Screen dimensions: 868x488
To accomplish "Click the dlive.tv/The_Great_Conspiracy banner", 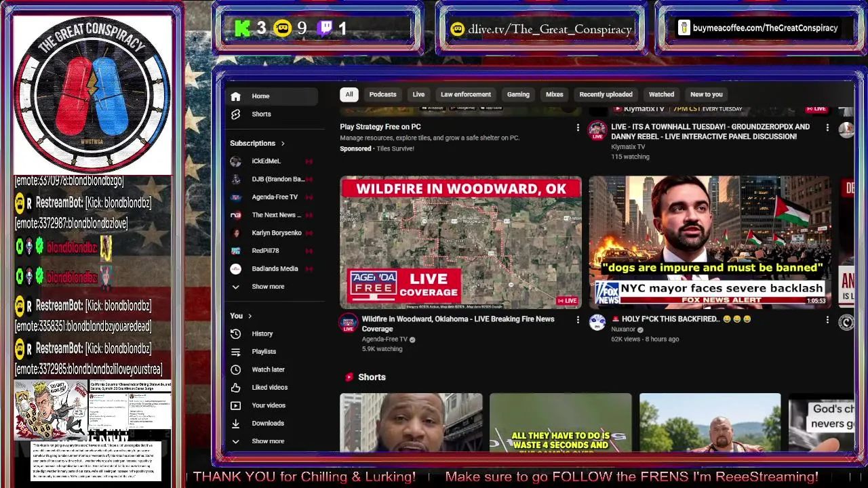I will click(x=542, y=29).
